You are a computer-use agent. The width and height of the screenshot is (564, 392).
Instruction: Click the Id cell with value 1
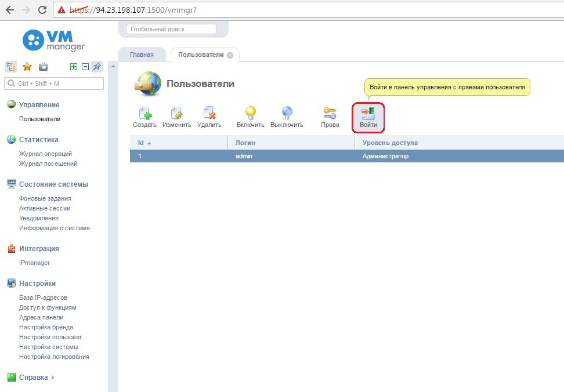point(179,156)
